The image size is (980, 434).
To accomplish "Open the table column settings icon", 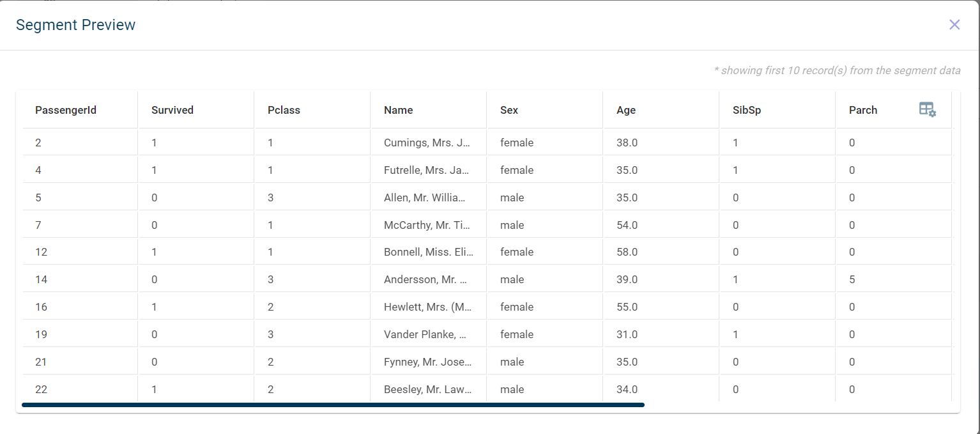I will 927,109.
